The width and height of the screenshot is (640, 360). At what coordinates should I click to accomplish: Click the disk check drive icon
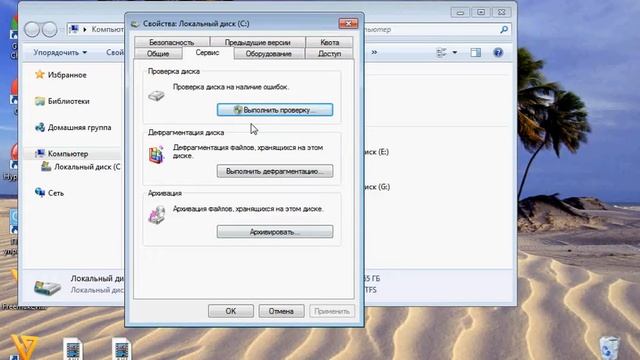pos(156,96)
